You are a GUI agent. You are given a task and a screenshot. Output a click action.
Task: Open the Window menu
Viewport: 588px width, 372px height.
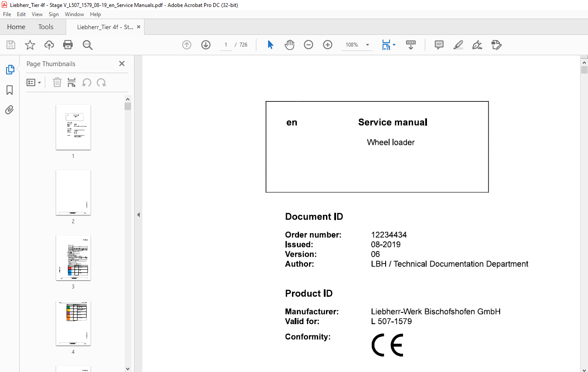coord(74,14)
